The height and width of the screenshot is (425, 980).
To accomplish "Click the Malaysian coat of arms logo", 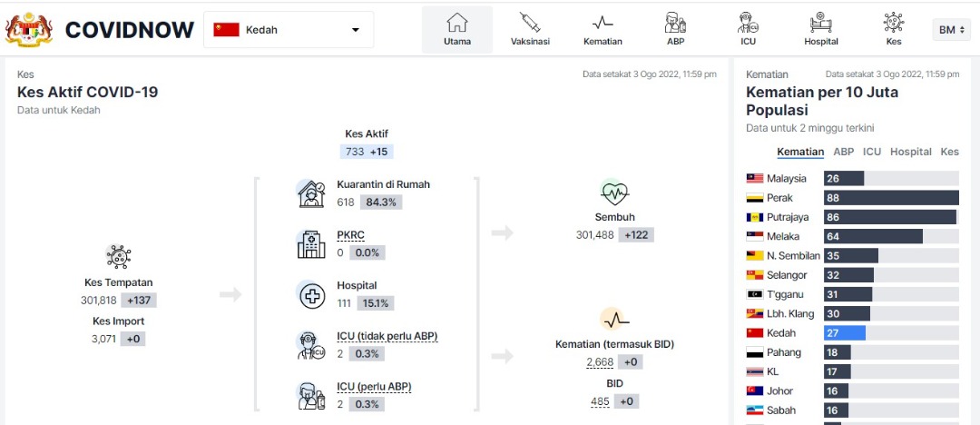I will click(x=29, y=29).
